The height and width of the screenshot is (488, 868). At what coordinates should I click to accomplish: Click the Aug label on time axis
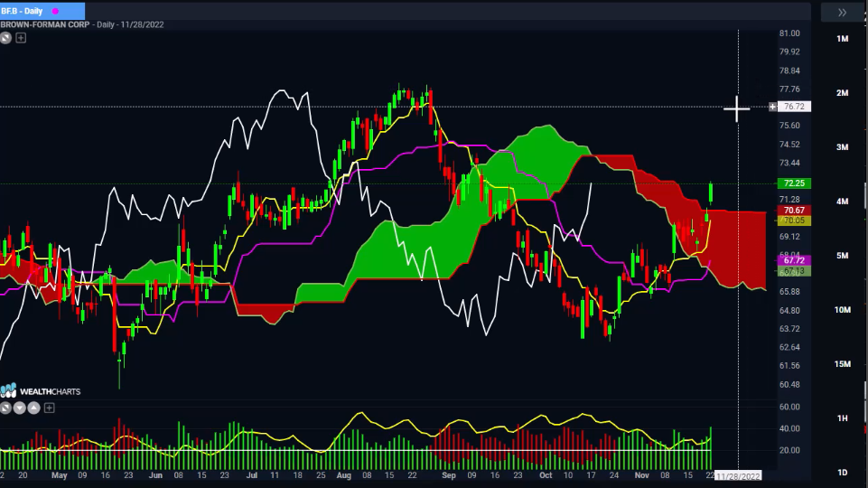(x=344, y=475)
